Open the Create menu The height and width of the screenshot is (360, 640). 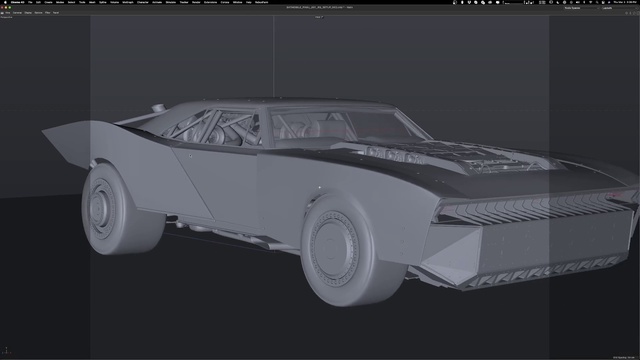tap(48, 2)
